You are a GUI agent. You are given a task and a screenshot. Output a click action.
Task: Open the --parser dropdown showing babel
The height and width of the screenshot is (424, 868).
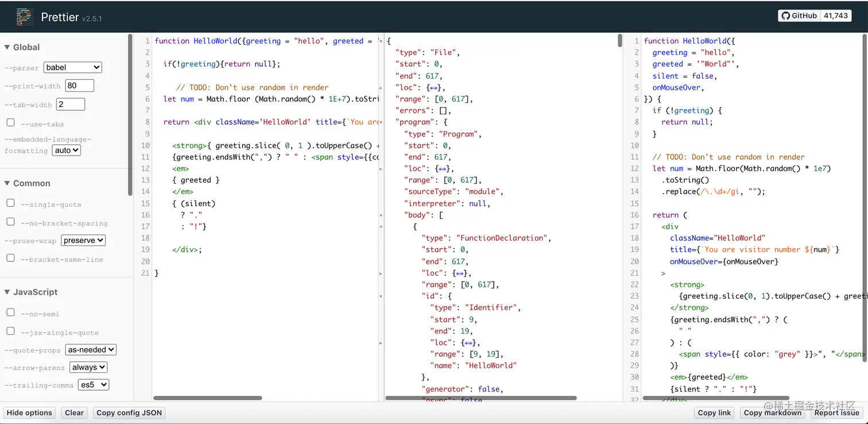72,68
